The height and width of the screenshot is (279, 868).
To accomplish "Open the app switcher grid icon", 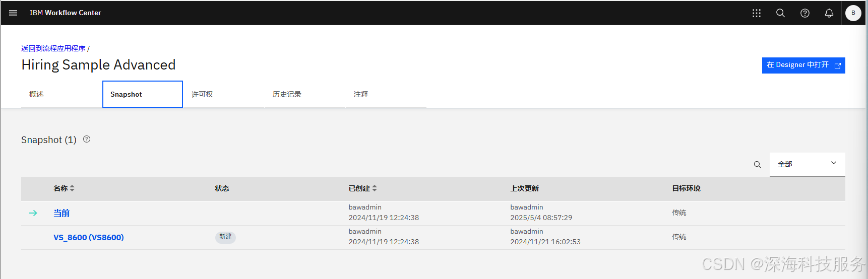I will (x=756, y=13).
